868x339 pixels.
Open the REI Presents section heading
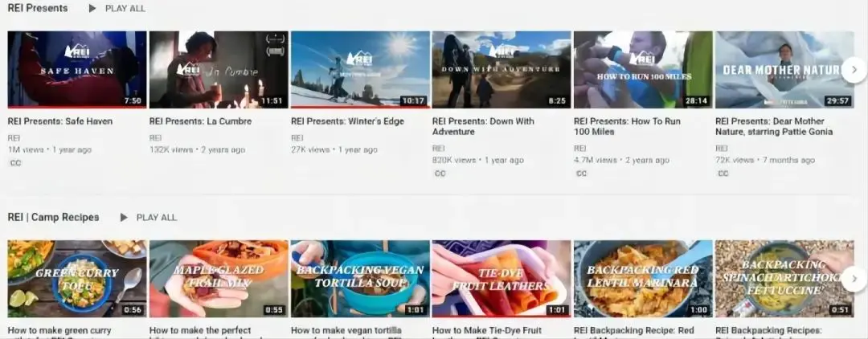tap(38, 8)
